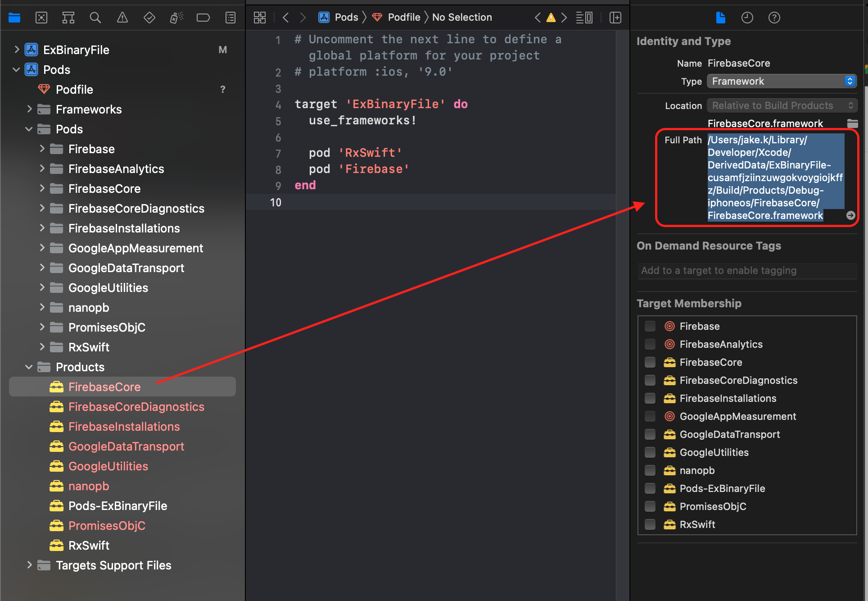Open the Find navigator magnifier icon

(x=95, y=18)
